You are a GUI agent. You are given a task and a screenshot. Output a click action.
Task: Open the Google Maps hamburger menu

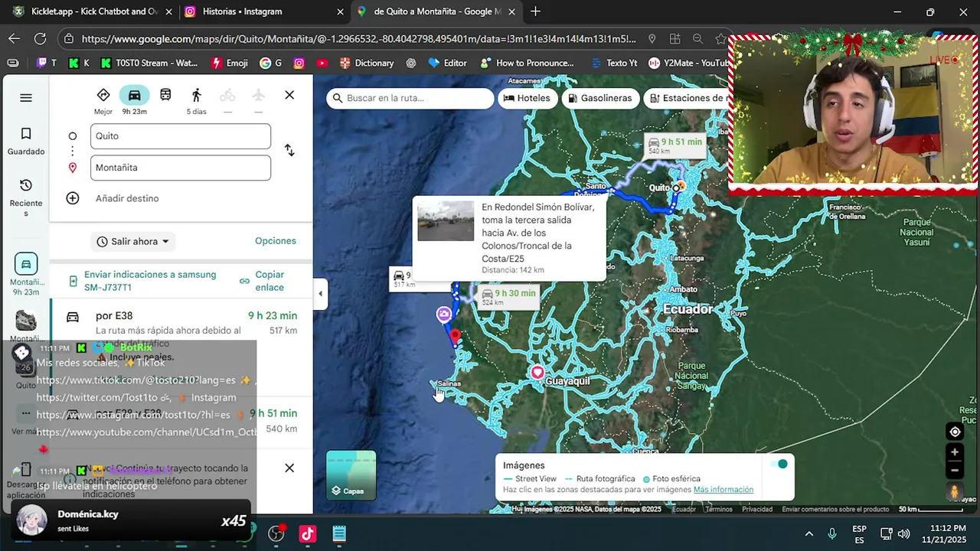tap(26, 97)
